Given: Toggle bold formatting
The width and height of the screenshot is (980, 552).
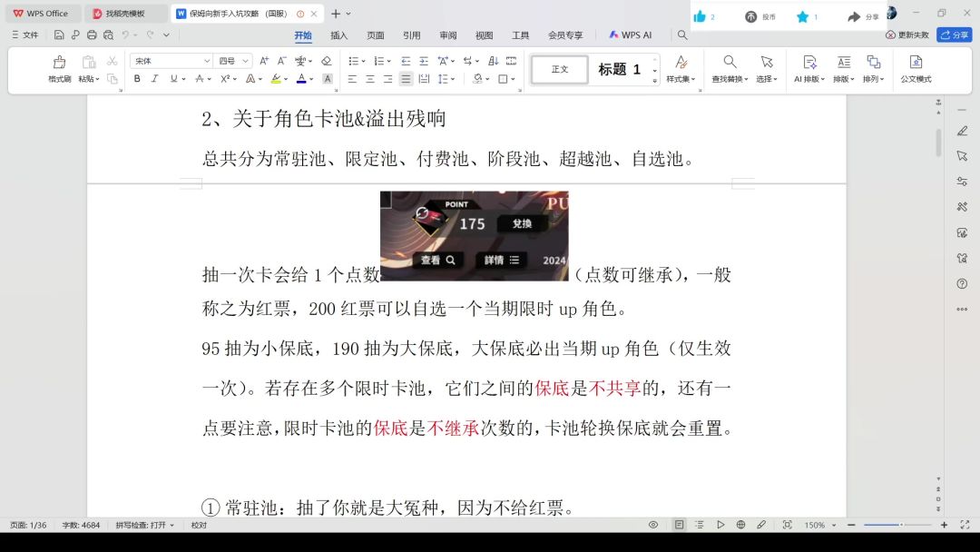Looking at the screenshot, I should tap(137, 79).
